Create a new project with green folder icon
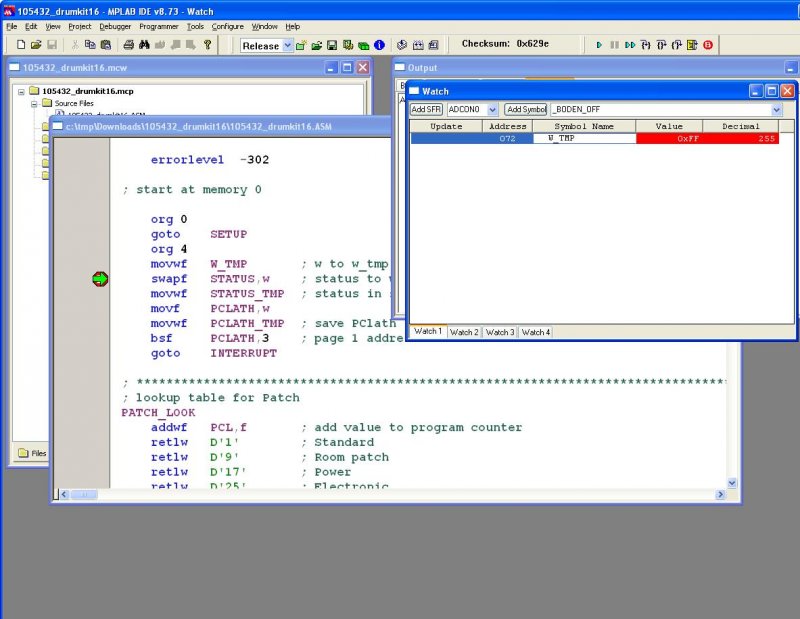This screenshot has width=800, height=619. pos(301,45)
